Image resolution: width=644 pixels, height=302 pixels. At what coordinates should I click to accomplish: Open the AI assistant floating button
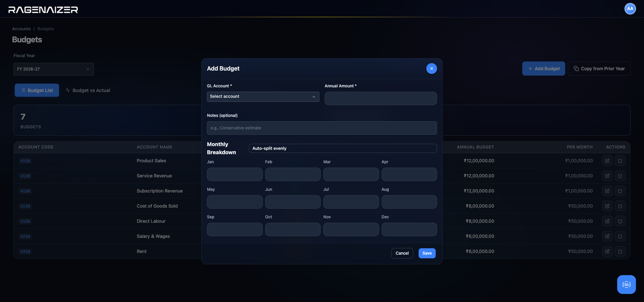click(627, 285)
